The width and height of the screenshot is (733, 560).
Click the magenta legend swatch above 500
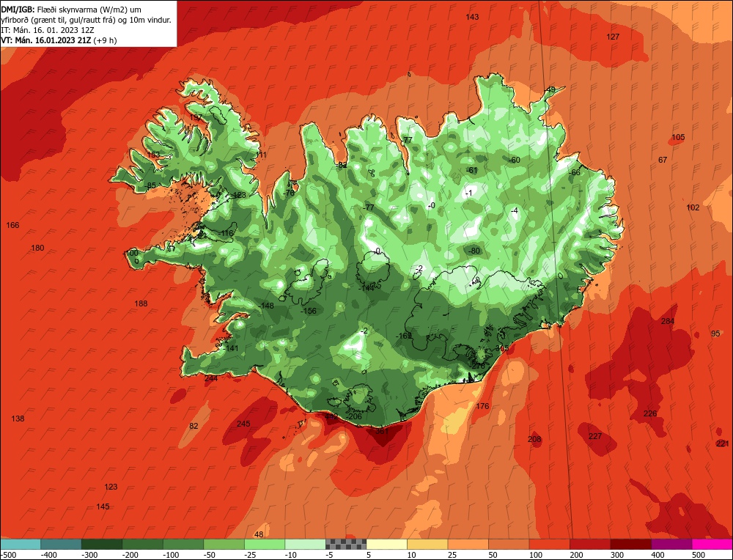pos(712,544)
